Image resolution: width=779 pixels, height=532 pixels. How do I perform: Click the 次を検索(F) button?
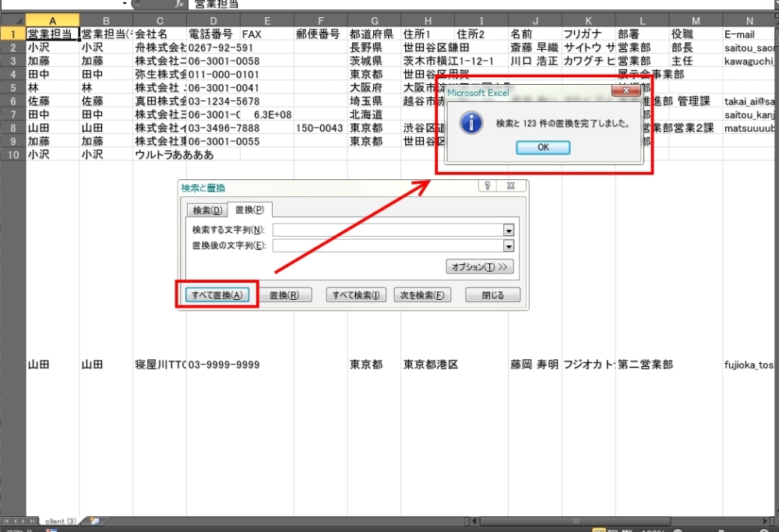point(425,295)
